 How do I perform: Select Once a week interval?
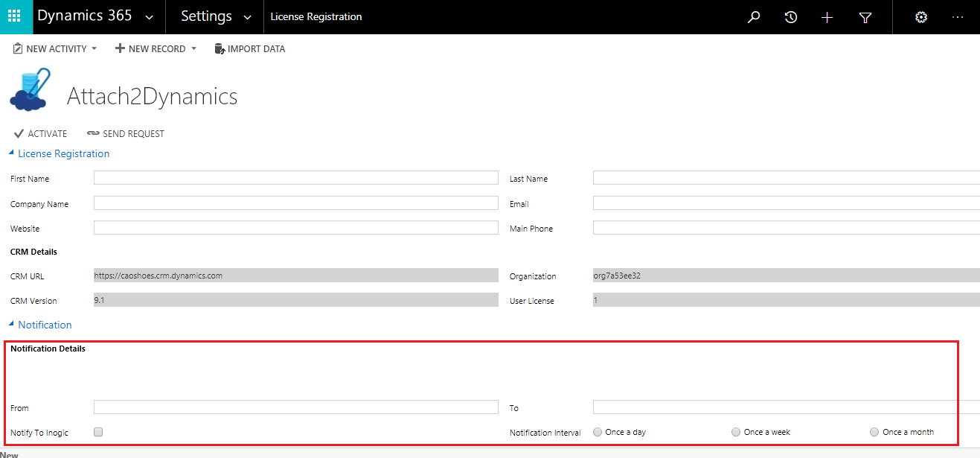click(x=736, y=432)
